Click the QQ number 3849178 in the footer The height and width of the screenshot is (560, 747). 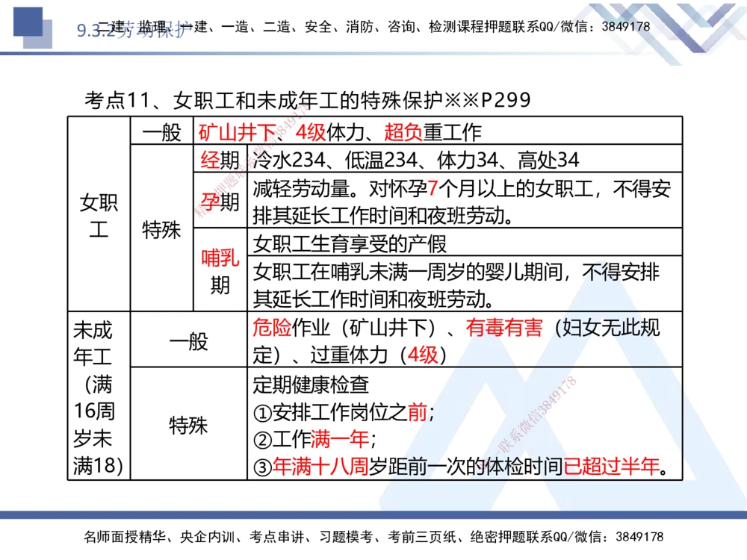(638, 538)
